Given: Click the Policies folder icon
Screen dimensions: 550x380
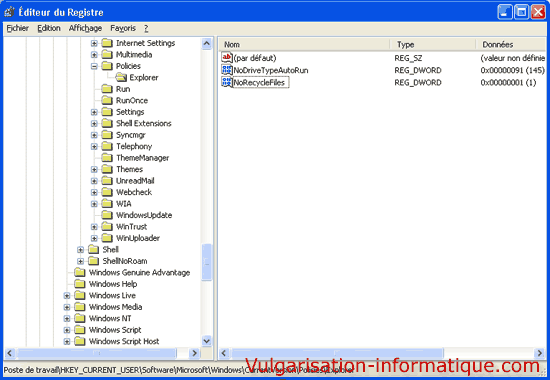Looking at the screenshot, I should tap(107, 66).
